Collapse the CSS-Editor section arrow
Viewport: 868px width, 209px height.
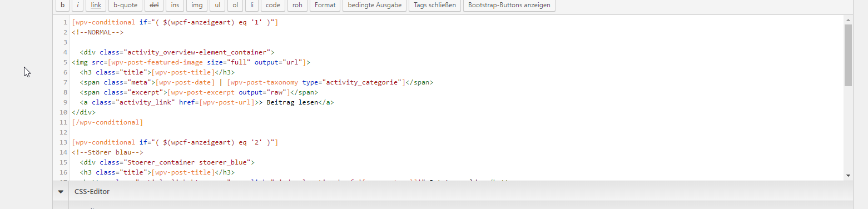(61, 192)
